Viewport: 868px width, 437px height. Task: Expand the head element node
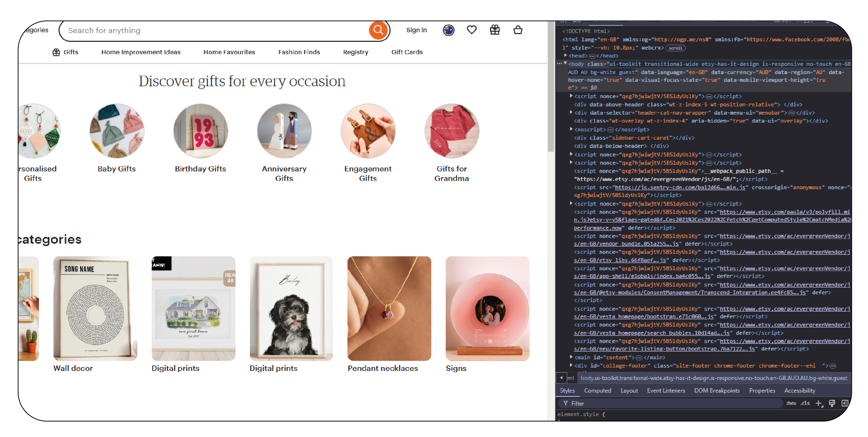(566, 56)
